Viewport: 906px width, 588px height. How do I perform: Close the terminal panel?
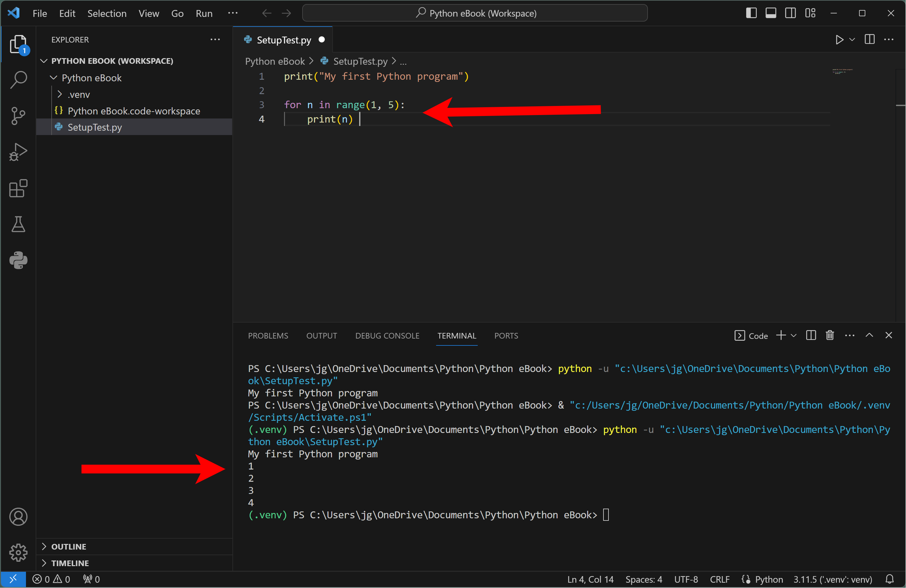click(x=889, y=335)
